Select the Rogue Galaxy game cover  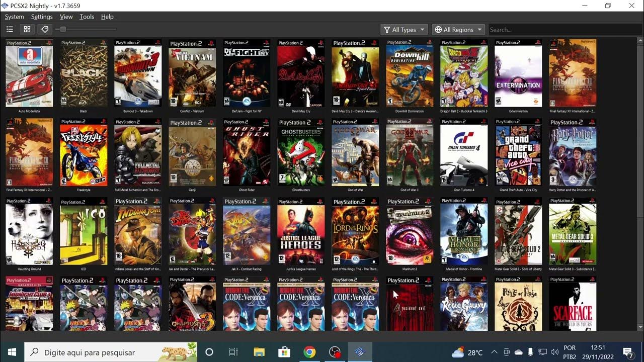tap(464, 304)
